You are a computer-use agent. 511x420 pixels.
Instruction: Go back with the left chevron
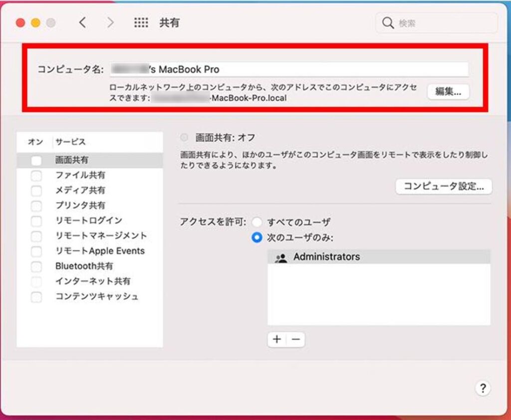(x=82, y=22)
